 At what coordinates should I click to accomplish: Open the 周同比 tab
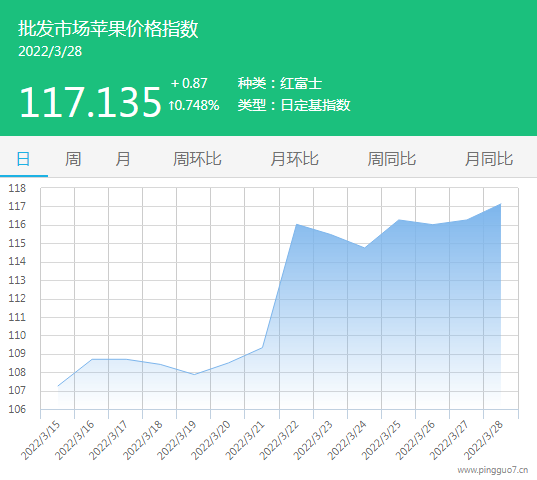pos(391,159)
